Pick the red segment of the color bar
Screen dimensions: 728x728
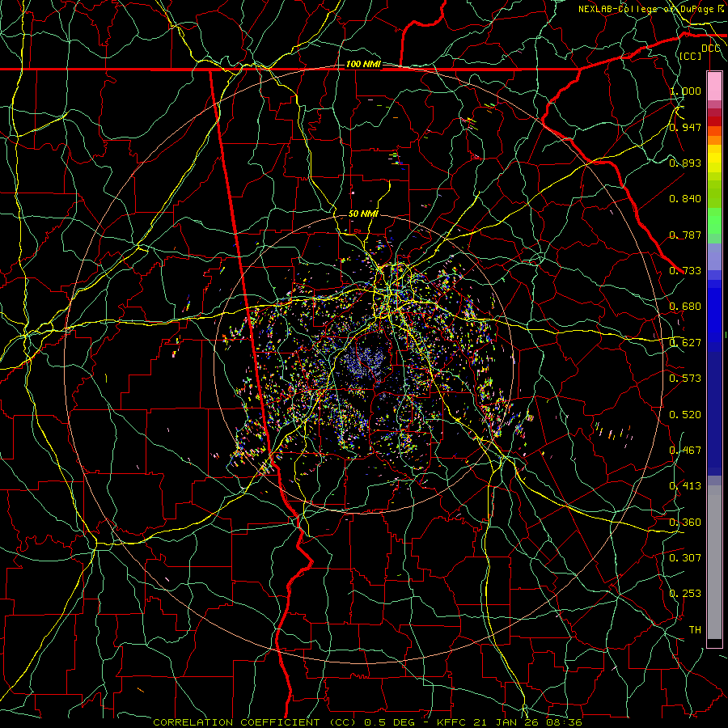714,121
